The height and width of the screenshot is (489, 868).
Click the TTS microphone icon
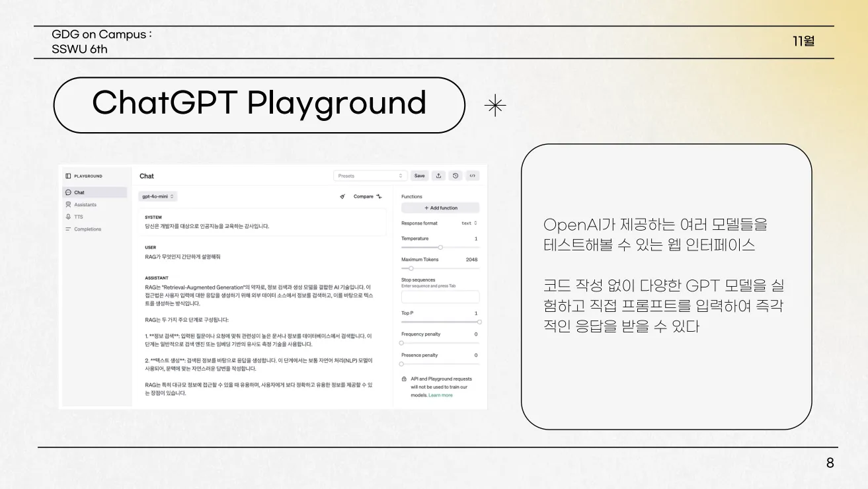click(68, 217)
